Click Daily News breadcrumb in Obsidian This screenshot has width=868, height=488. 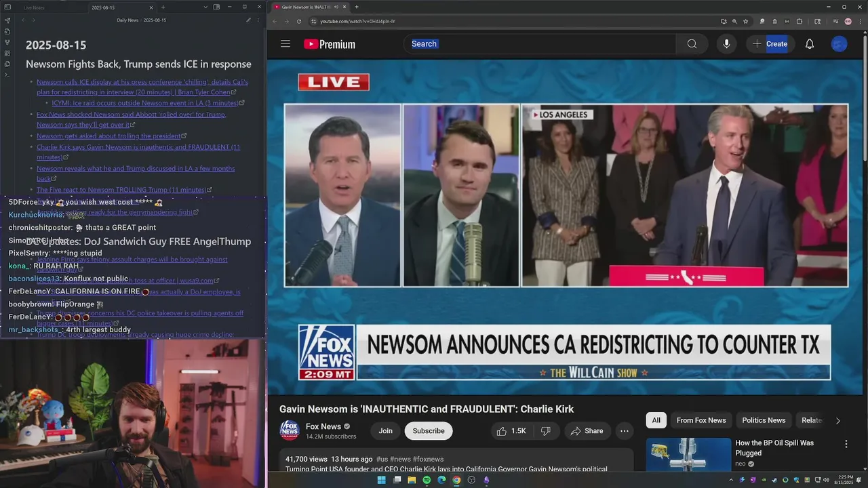coord(127,20)
